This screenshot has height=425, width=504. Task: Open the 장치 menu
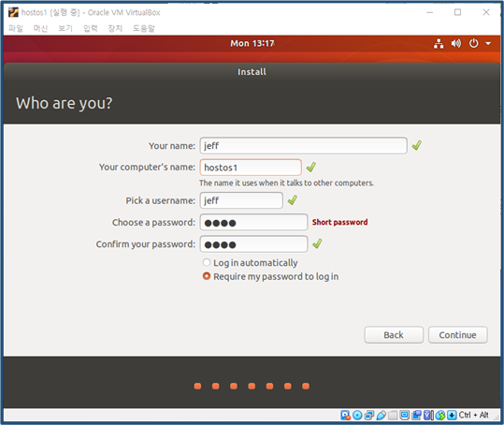pyautogui.click(x=115, y=28)
